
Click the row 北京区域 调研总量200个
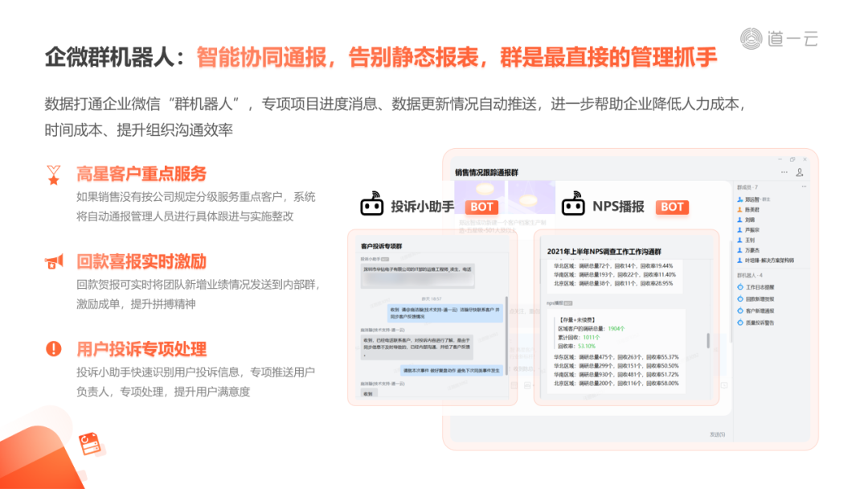click(x=616, y=383)
